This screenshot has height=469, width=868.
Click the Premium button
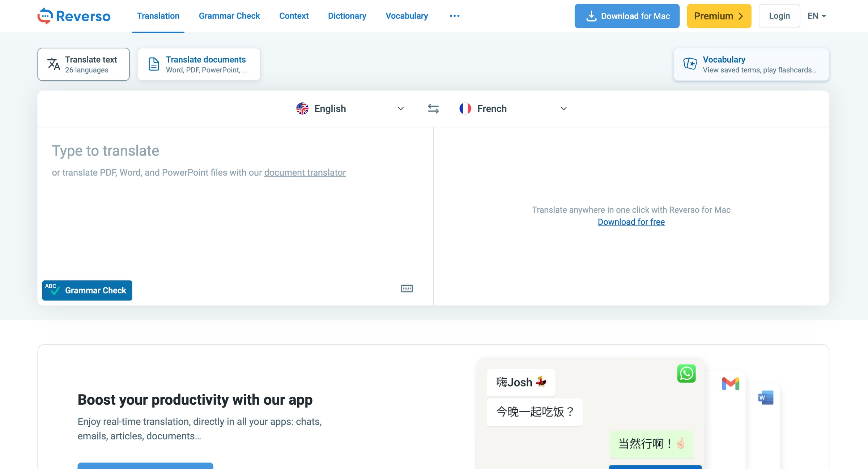tap(719, 16)
